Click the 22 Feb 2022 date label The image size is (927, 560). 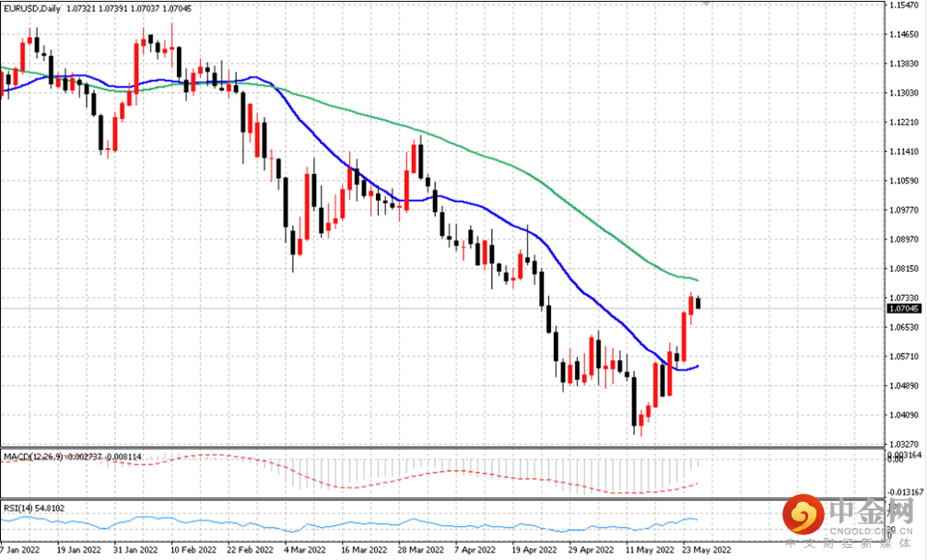point(251,550)
